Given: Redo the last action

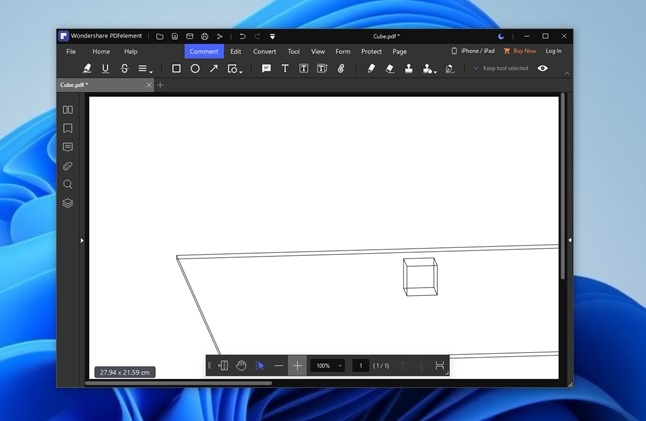Looking at the screenshot, I should click(x=257, y=37).
